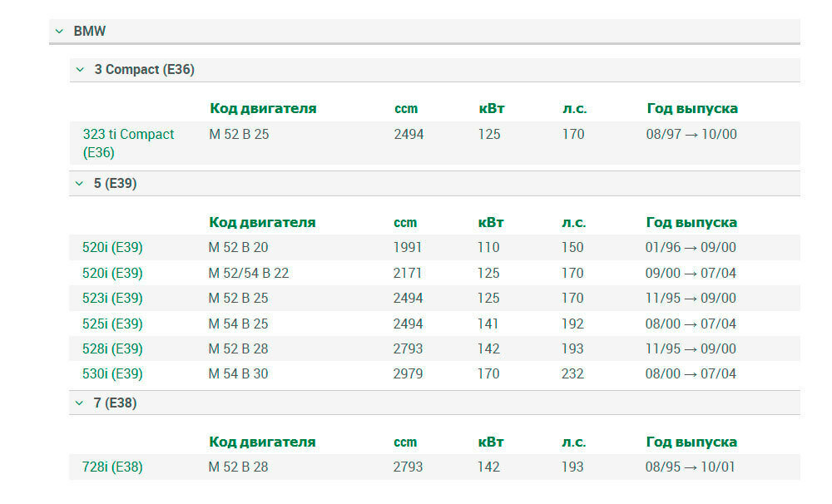Click production years 08/95 → 10/01
This screenshot has width=832, height=504.
click(691, 467)
